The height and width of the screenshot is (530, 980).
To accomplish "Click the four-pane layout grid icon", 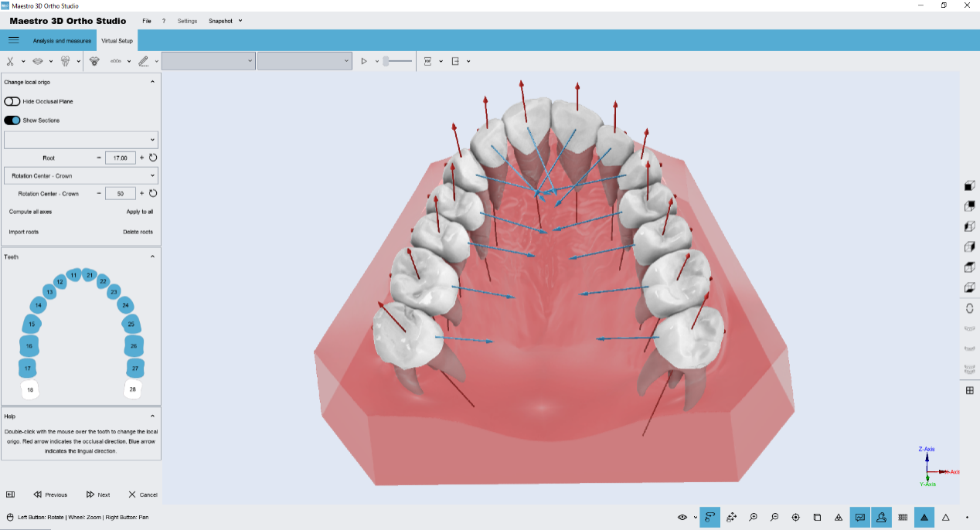I will (969, 390).
